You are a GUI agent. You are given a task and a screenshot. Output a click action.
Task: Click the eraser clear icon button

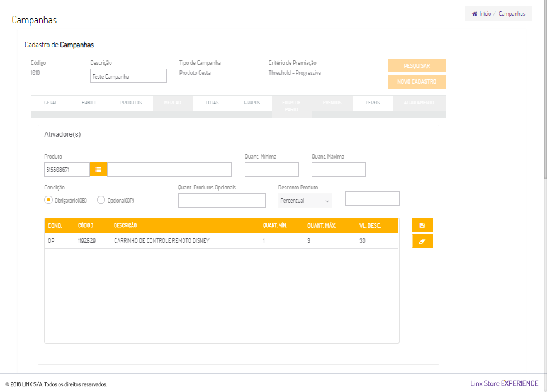(422, 241)
